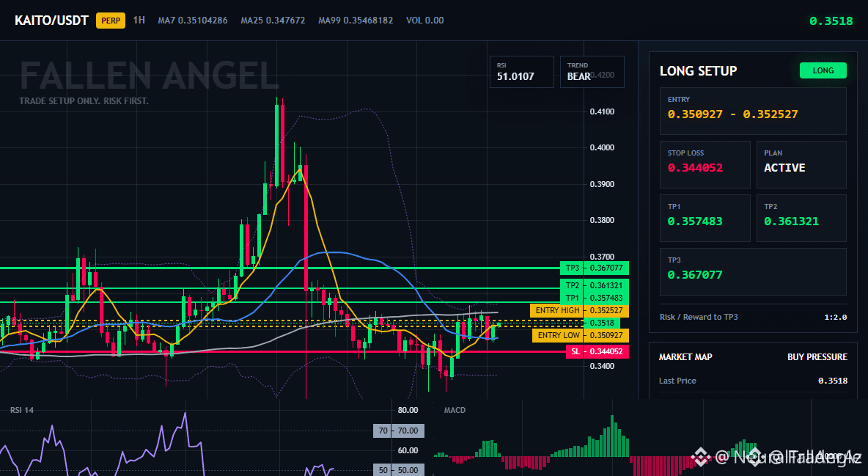Click the green 0.3518 price in header

[x=831, y=21]
